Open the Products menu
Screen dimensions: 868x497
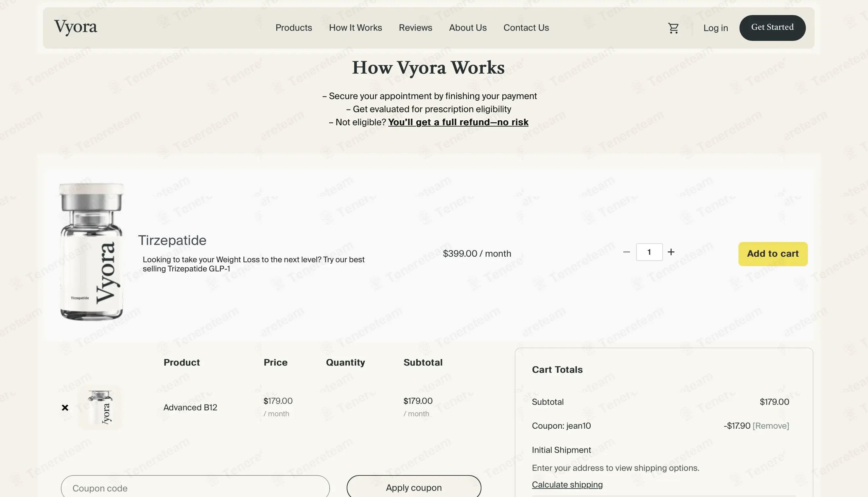click(x=294, y=28)
